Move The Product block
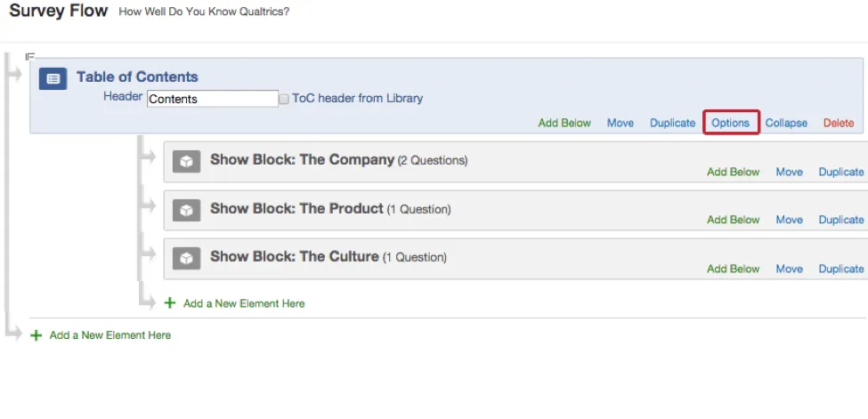The height and width of the screenshot is (419, 868). point(790,220)
